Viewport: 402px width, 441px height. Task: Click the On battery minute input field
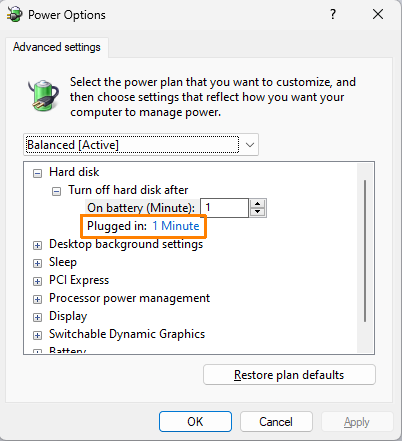tap(225, 208)
